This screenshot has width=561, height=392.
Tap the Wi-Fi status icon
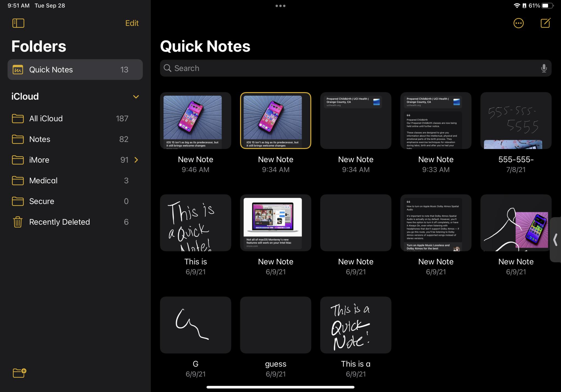(x=517, y=6)
